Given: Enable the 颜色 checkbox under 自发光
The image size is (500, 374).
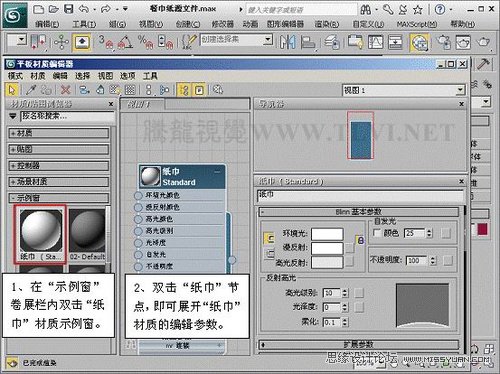Looking at the screenshot, I should pyautogui.click(x=377, y=233).
